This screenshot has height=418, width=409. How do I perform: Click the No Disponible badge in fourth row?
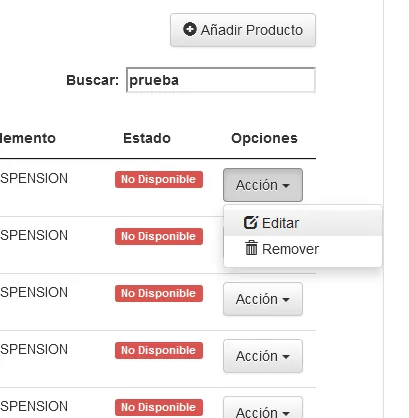click(x=159, y=350)
